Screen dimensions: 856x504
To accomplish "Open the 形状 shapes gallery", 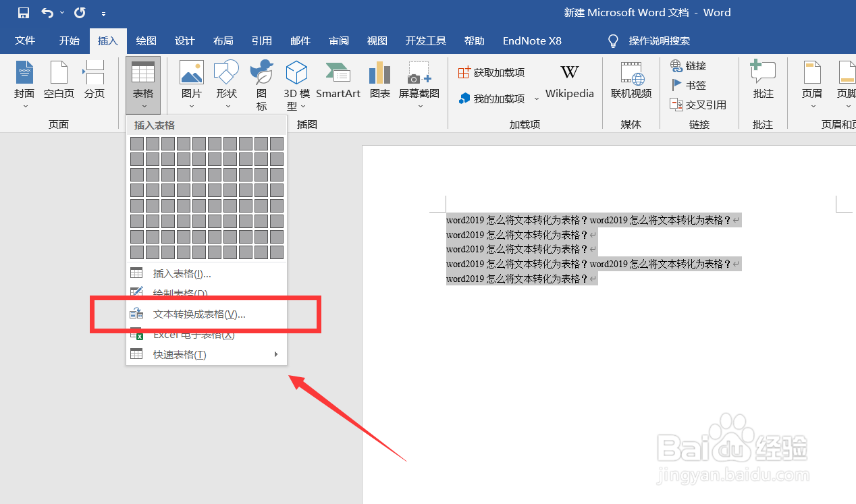I will [x=227, y=85].
